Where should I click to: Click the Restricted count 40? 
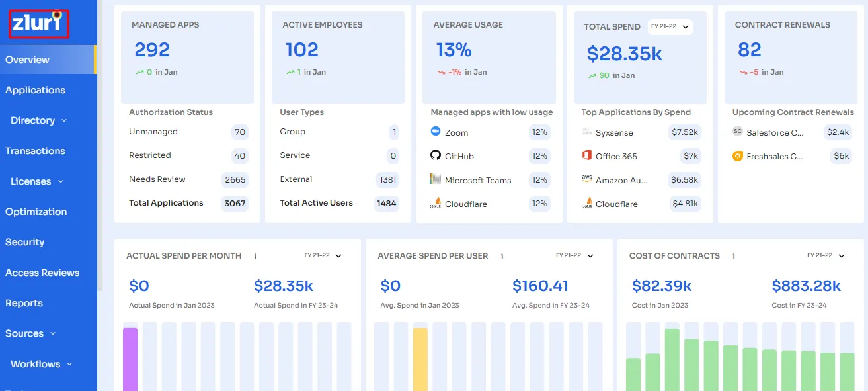pos(240,156)
